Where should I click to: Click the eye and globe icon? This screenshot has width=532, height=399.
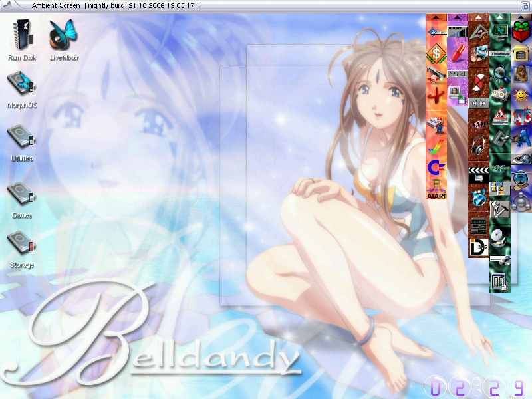[521, 159]
